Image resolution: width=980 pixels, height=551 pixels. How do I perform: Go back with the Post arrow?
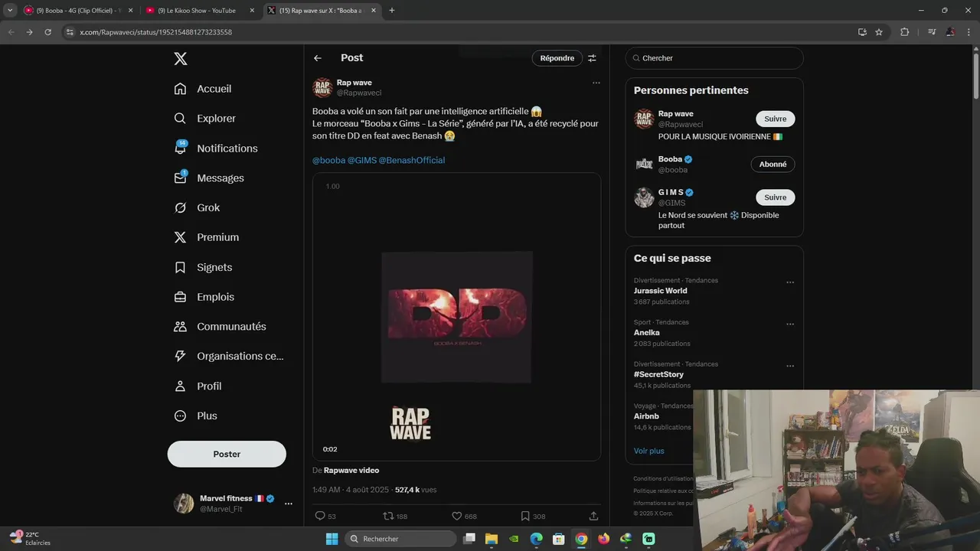pyautogui.click(x=318, y=58)
